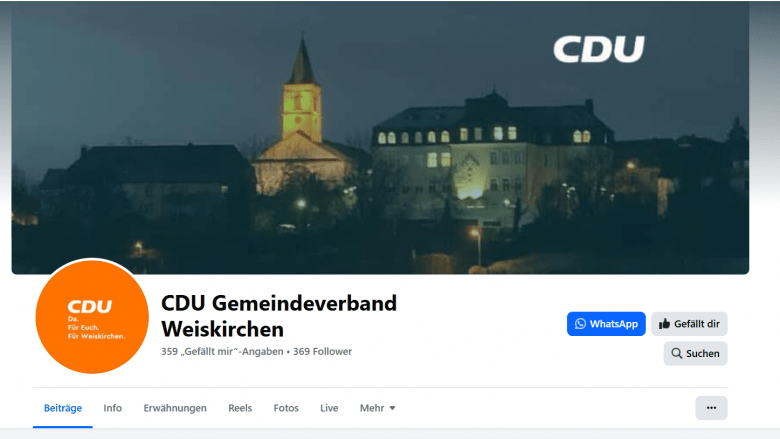Expand the Mehr dropdown arrow
The width and height of the screenshot is (780, 439).
point(392,408)
